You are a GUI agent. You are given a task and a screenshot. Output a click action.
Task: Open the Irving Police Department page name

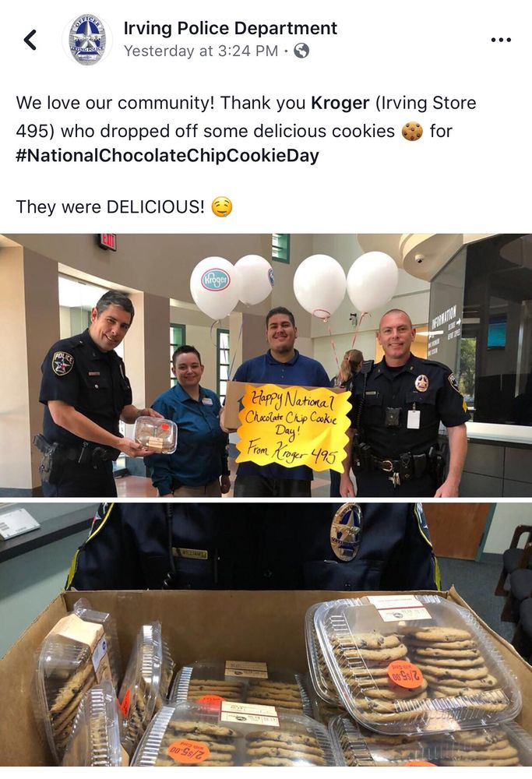pyautogui.click(x=230, y=28)
